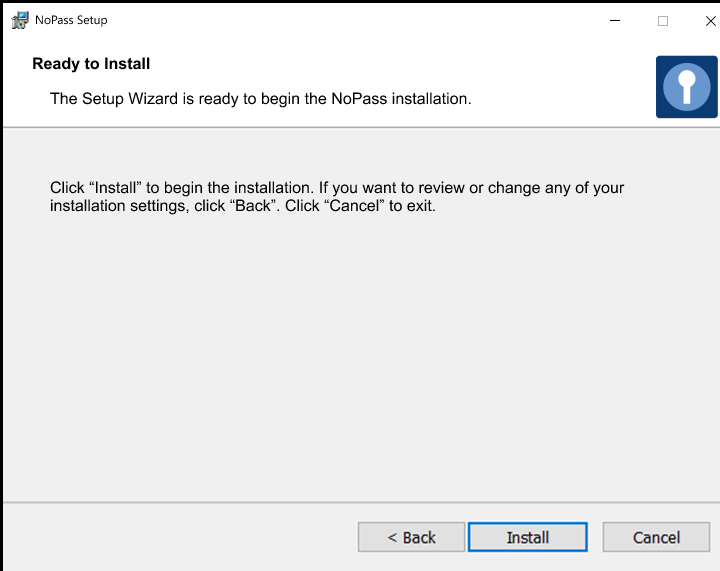Maximize the NoPass Setup window
This screenshot has height=571, width=720.
[662, 20]
